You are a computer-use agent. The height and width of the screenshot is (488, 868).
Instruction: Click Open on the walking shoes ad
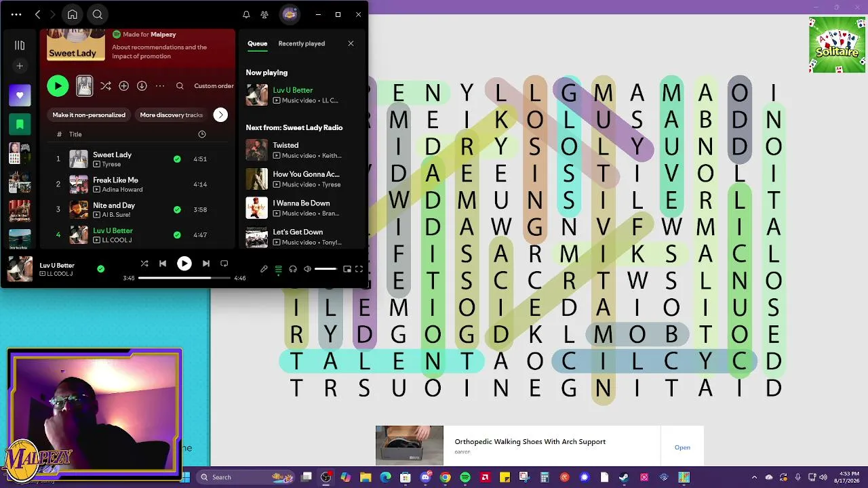point(682,447)
